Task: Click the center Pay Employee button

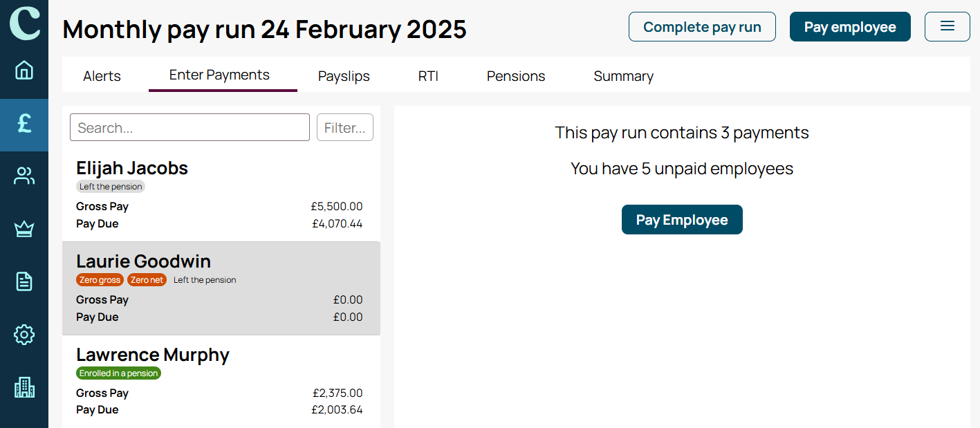Action: click(x=682, y=220)
